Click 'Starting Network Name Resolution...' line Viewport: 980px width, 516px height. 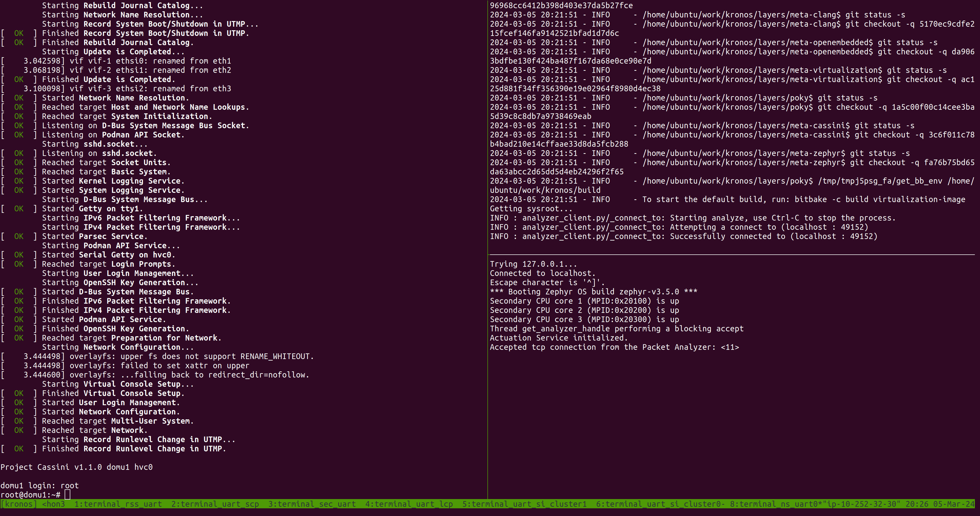[123, 15]
